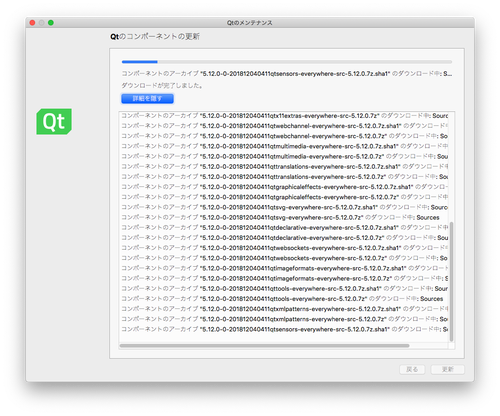The image size is (500, 416).
Task: Select the qtwebsockets 7z.sha1 log line
Action: (x=284, y=248)
